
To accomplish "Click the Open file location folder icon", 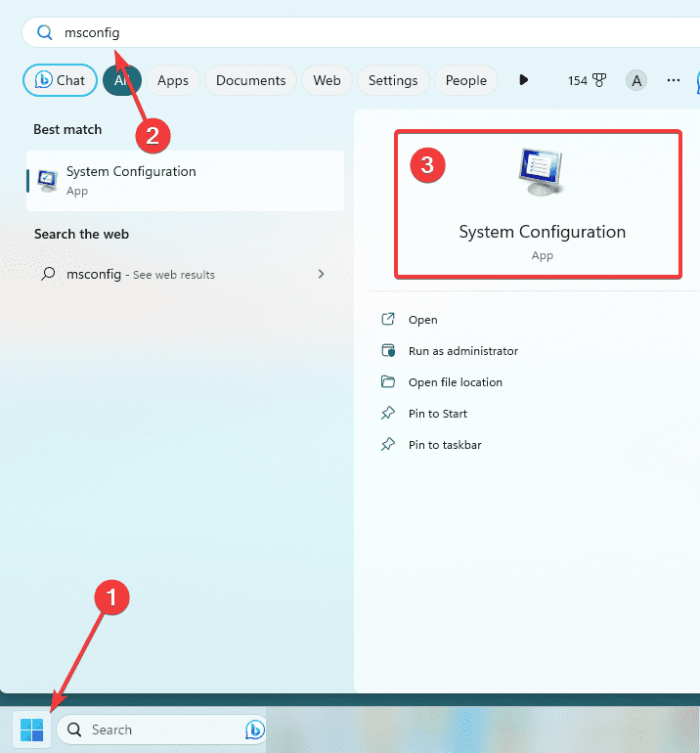I will [x=388, y=381].
